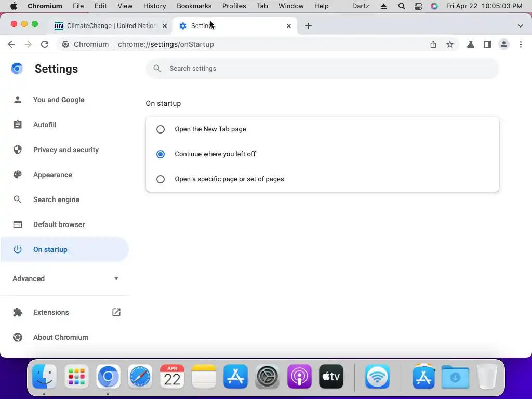Viewport: 532px width, 399px height.
Task: Open the Edit menu
Action: [100, 6]
